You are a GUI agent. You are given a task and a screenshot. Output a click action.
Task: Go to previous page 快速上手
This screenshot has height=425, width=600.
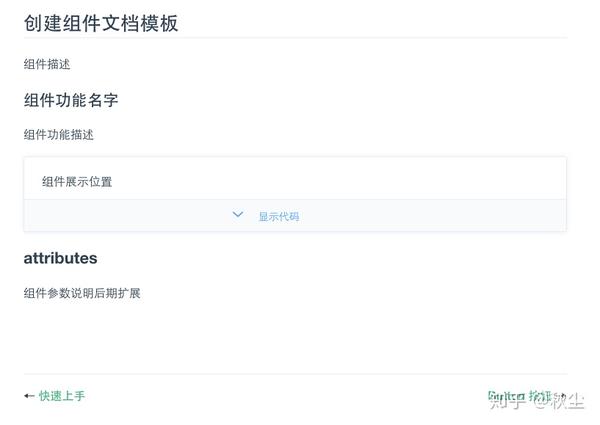click(62, 396)
